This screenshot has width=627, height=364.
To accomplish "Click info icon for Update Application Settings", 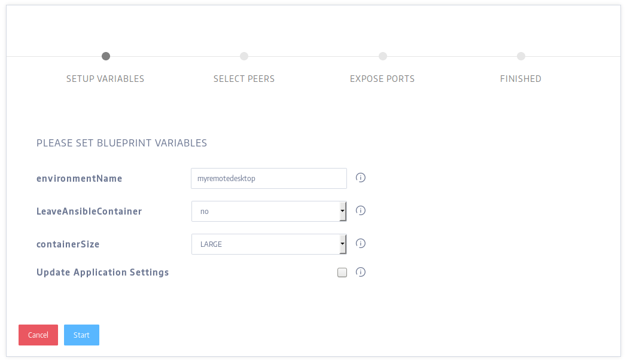I will (x=360, y=272).
